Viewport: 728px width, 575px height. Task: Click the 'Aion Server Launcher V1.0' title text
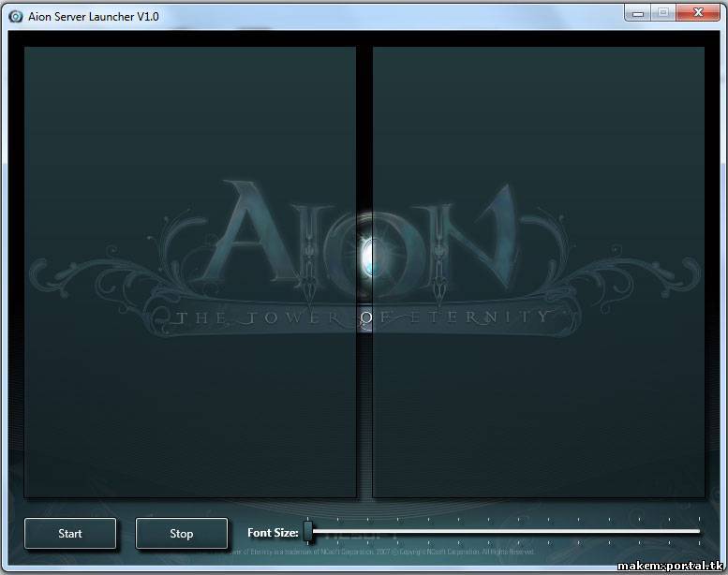(94, 17)
